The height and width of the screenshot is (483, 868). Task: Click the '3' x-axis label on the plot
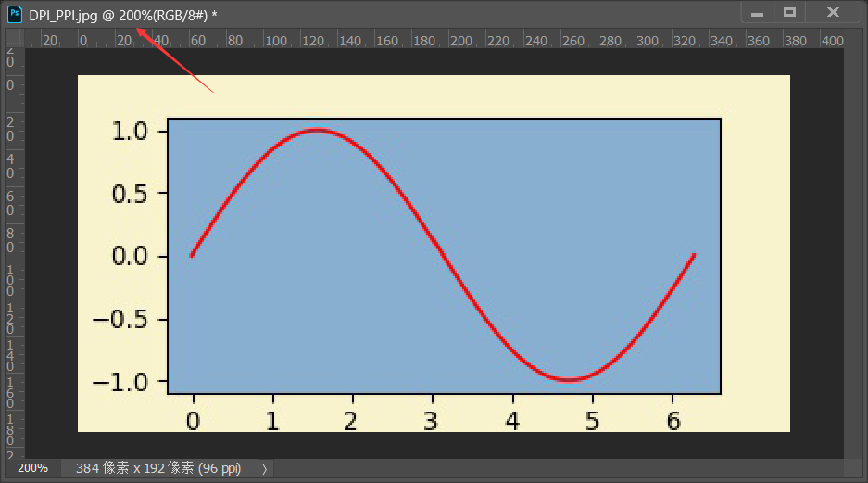[x=431, y=422]
